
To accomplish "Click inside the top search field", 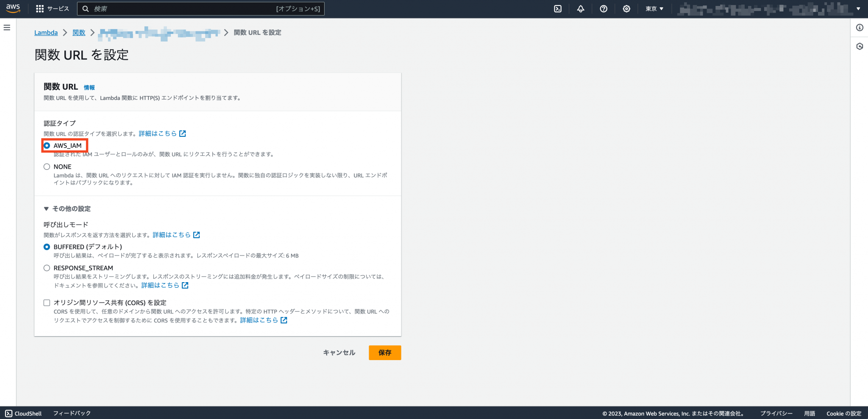I will point(199,8).
